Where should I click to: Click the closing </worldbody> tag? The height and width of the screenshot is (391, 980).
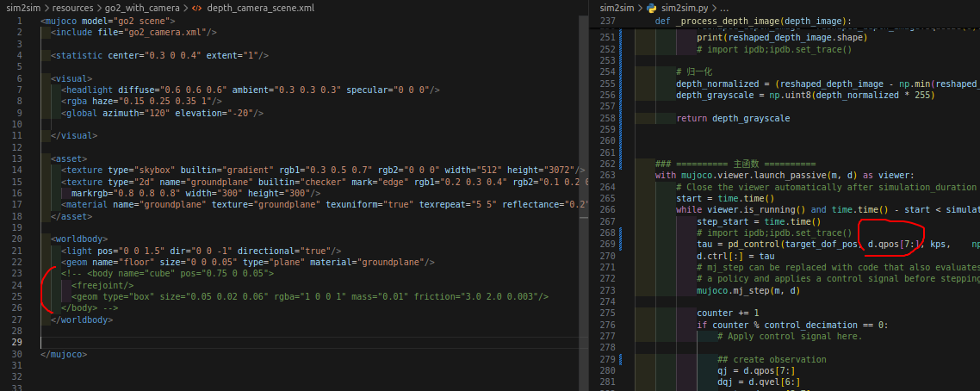coord(81,320)
